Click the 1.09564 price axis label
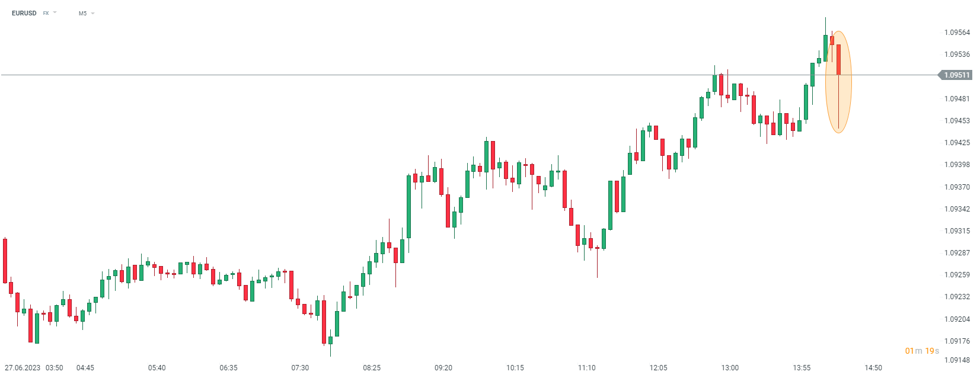This screenshot has width=980, height=378. [x=957, y=33]
